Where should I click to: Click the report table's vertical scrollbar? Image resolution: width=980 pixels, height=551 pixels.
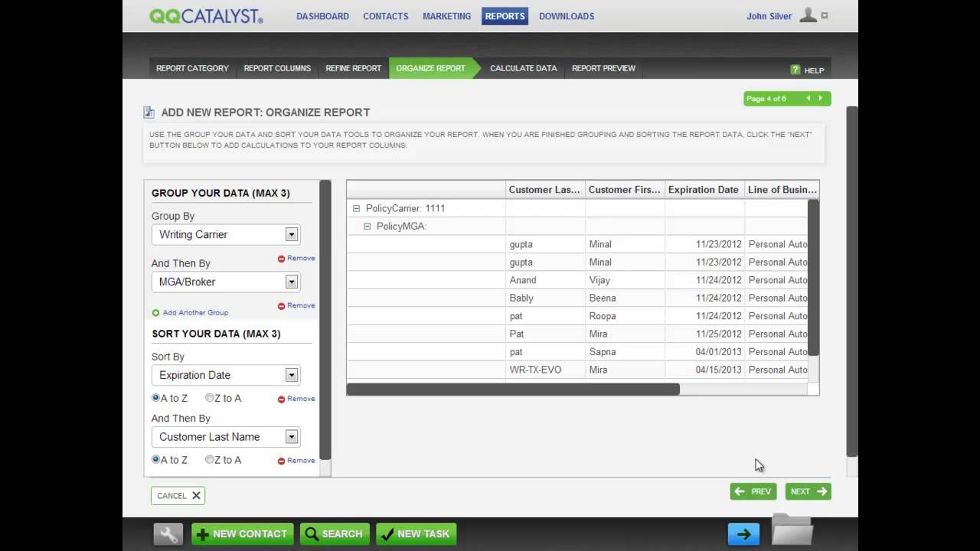[813, 277]
